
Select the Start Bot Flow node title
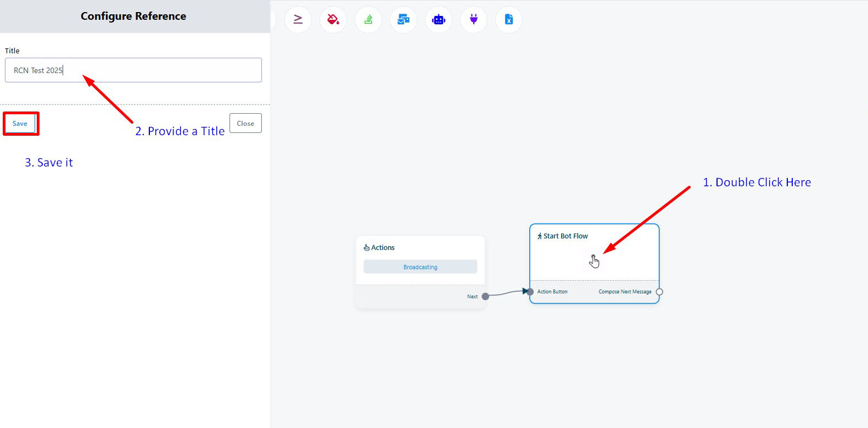tap(565, 236)
